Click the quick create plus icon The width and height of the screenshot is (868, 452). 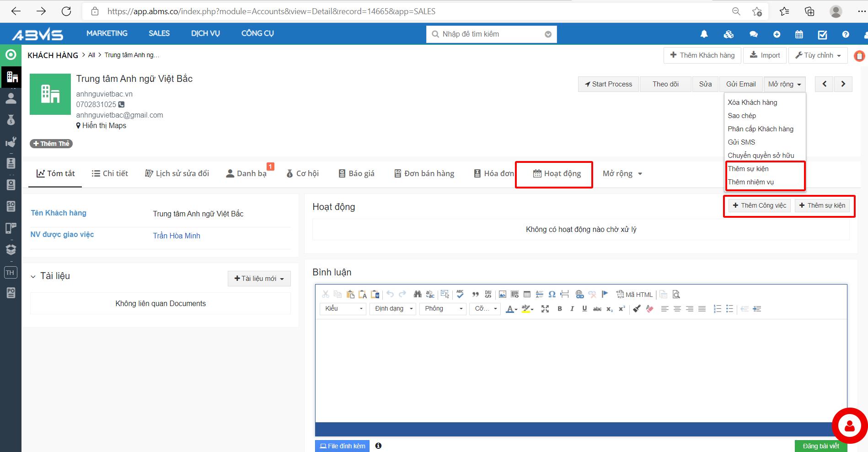777,34
